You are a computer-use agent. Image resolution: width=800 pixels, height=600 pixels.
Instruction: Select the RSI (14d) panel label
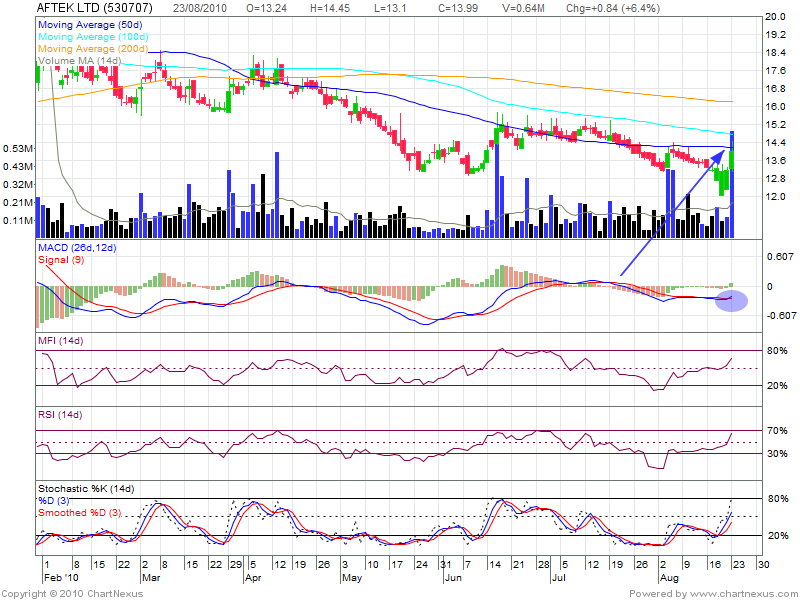click(x=60, y=416)
